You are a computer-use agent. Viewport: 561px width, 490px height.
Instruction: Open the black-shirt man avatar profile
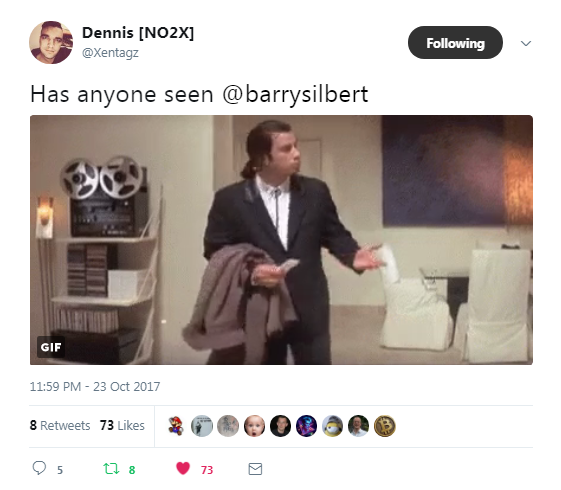[280, 426]
